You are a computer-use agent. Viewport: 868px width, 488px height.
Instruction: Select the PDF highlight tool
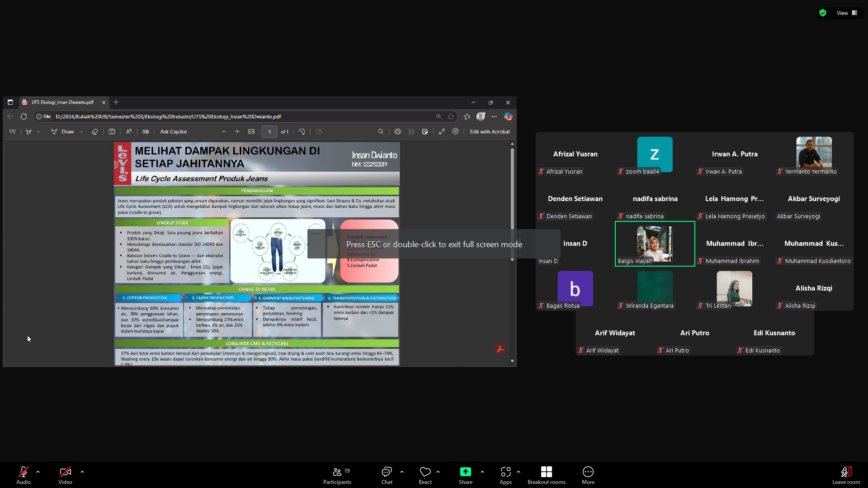pyautogui.click(x=28, y=132)
